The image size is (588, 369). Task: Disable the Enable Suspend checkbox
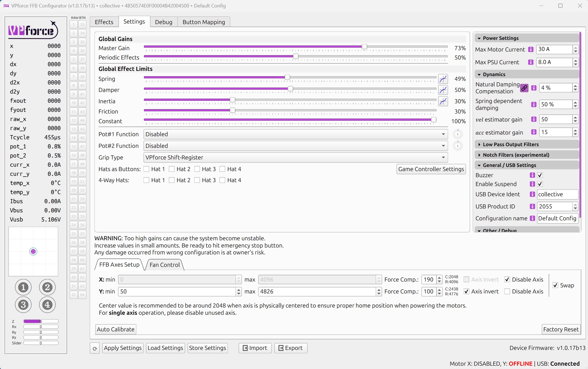click(540, 184)
